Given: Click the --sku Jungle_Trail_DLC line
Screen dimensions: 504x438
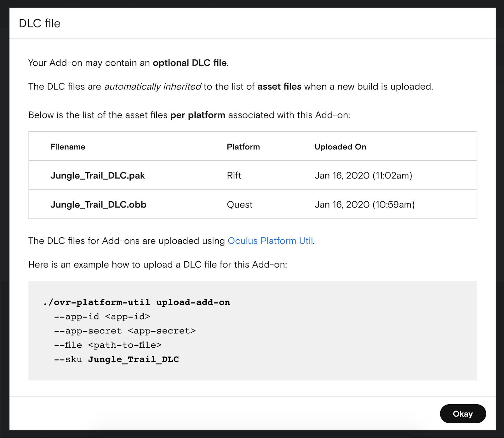Looking at the screenshot, I should pyautogui.click(x=116, y=359).
